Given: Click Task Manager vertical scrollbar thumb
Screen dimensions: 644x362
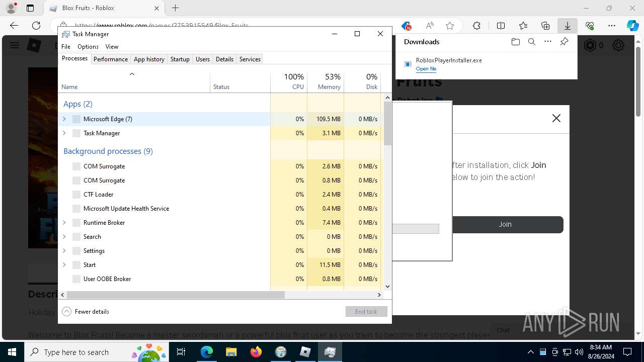Looking at the screenshot, I should pyautogui.click(x=387, y=124).
